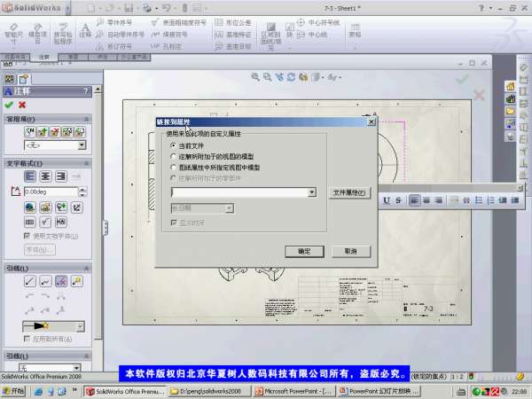Click the disabled 字体 font button
Image resolution: width=532 pixels, height=399 pixels.
coord(40,250)
